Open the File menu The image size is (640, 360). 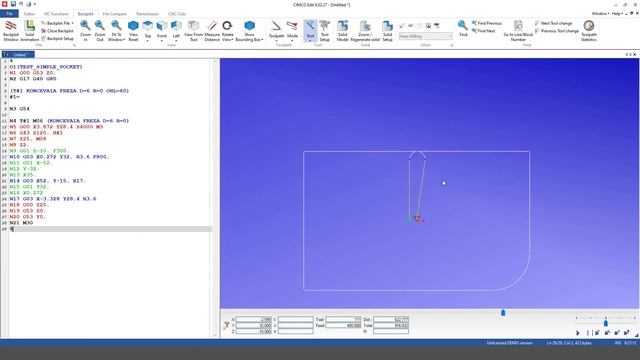point(9,13)
